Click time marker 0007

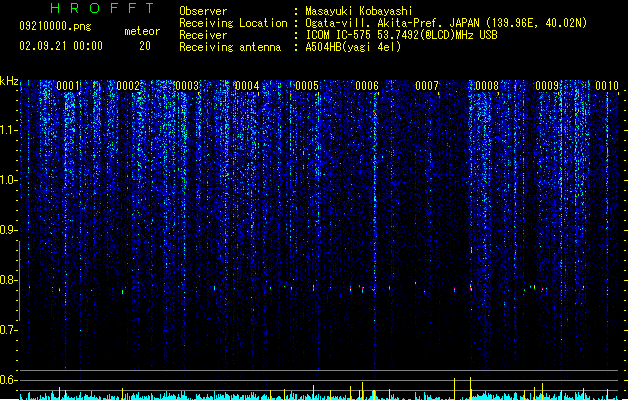pos(427,86)
